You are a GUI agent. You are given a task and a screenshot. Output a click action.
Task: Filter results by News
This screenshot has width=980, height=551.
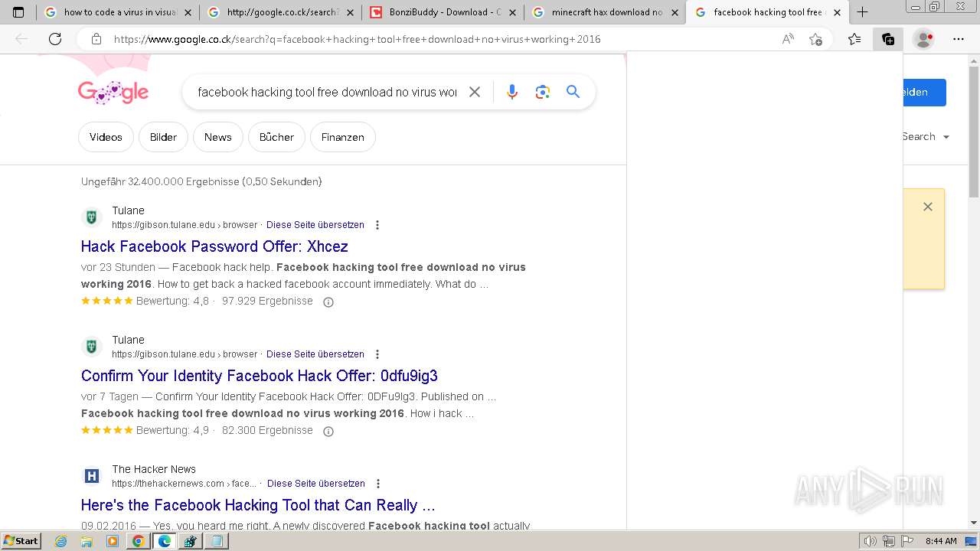217,137
